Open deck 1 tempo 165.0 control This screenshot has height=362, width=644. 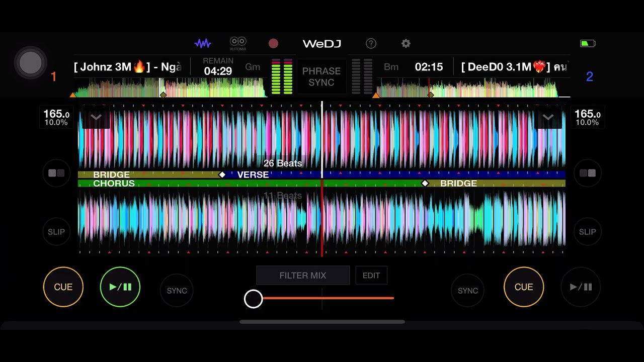pos(56,117)
